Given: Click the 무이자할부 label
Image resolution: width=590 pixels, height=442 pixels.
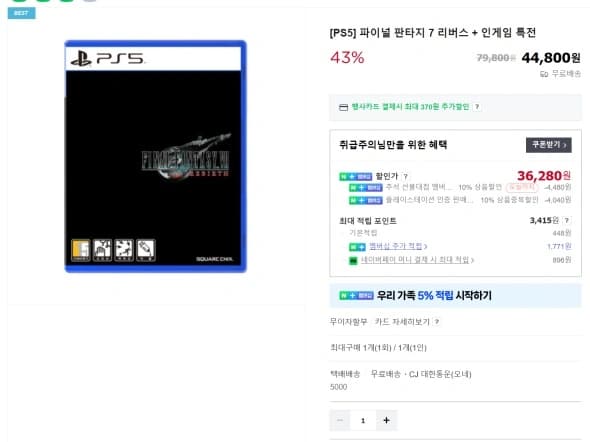Looking at the screenshot, I should click(348, 322).
